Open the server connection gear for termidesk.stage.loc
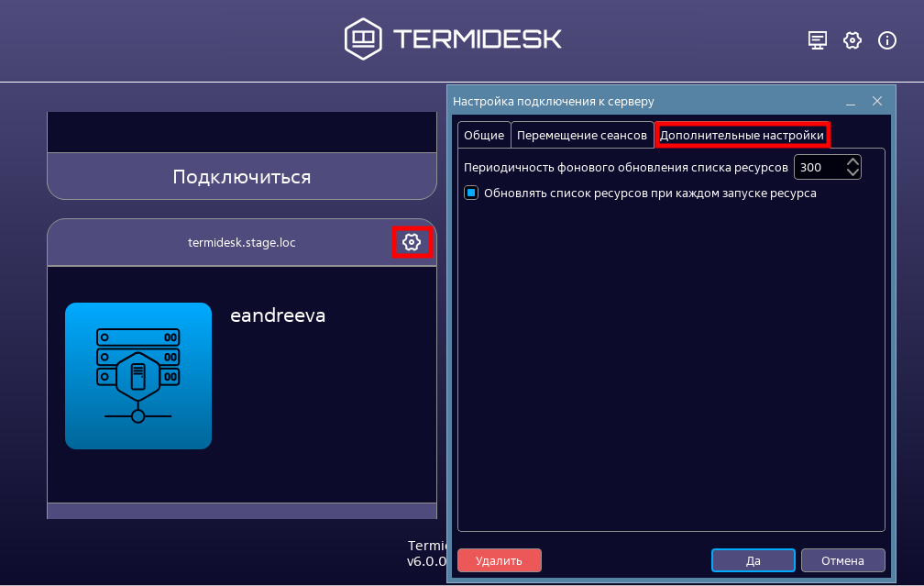Screen dimensions: 924x586 click(412, 242)
